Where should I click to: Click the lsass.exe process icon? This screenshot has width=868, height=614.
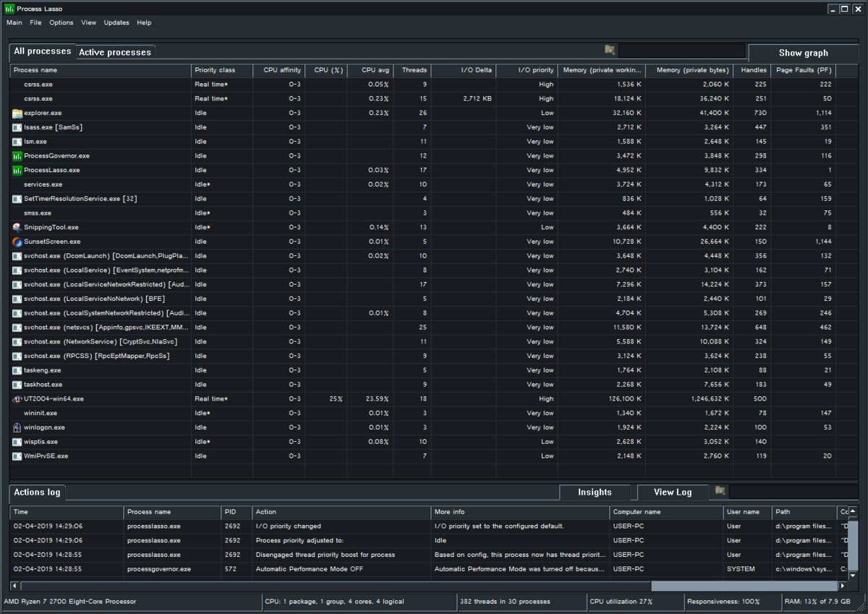click(17, 127)
